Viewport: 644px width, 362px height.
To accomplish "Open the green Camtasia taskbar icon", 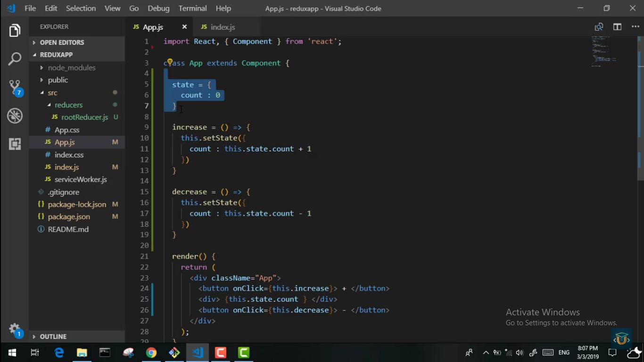I will (244, 353).
